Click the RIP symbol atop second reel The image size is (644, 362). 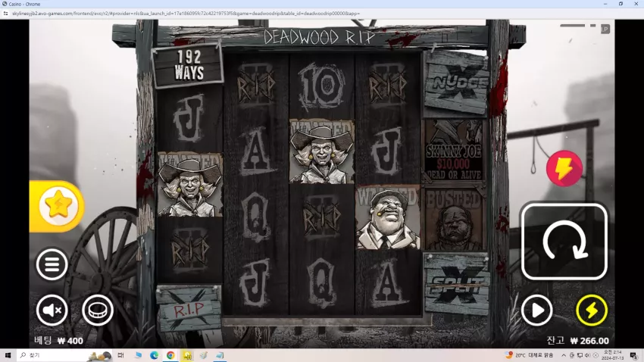coord(256,86)
